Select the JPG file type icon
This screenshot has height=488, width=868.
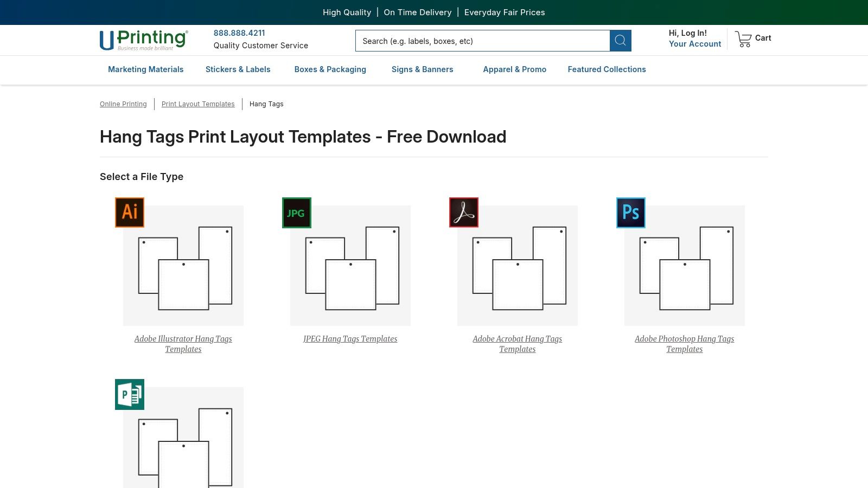(x=297, y=213)
